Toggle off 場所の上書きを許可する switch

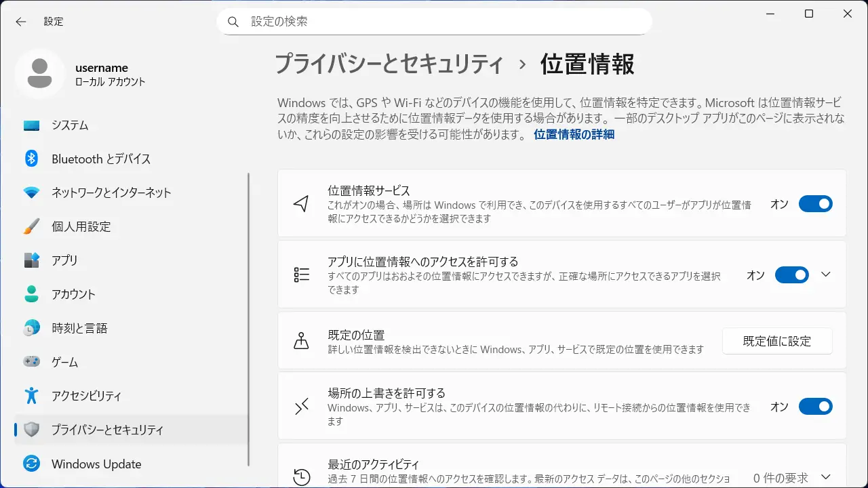(x=815, y=407)
